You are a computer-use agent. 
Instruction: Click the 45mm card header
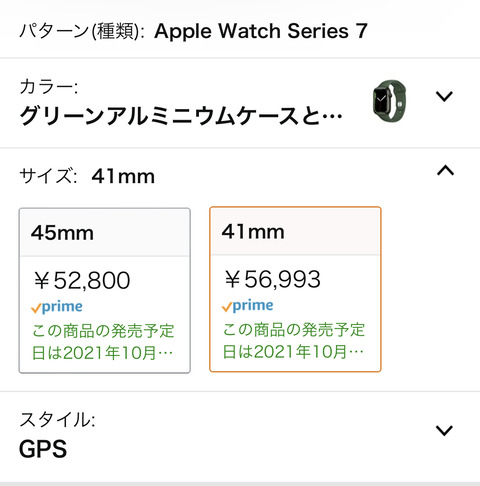pos(105,233)
